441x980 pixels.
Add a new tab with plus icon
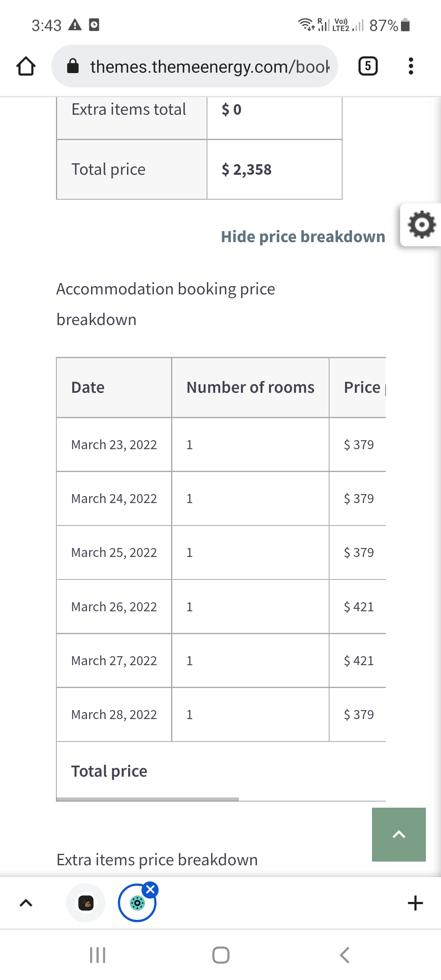tap(415, 903)
